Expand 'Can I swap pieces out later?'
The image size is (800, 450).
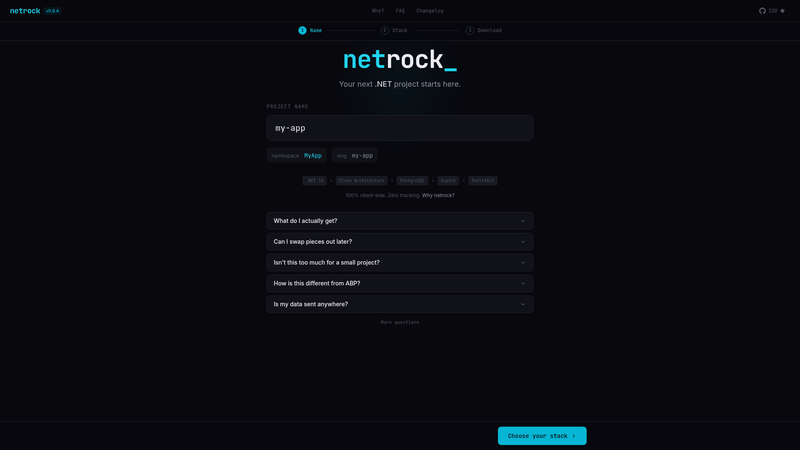(x=399, y=242)
